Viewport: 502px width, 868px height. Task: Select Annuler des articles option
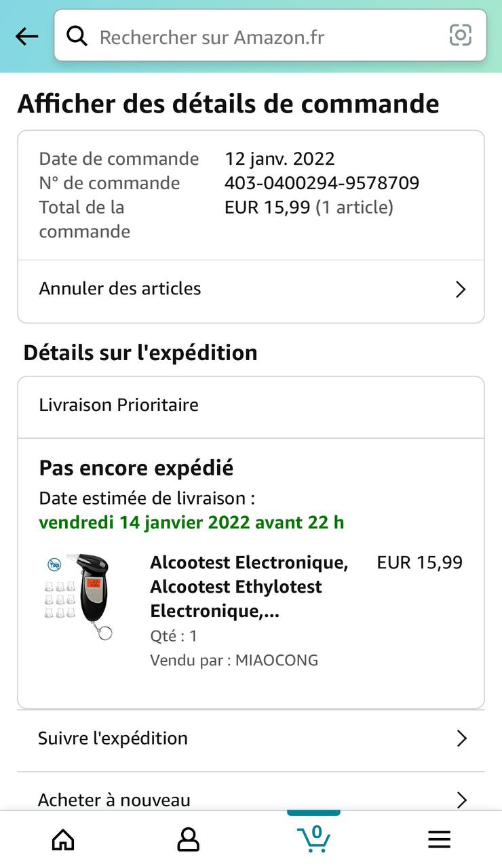(x=251, y=289)
